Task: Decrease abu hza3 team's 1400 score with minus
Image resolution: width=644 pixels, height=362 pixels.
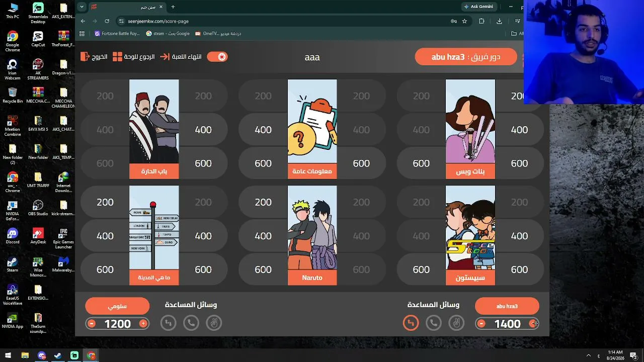Action: tap(481, 324)
